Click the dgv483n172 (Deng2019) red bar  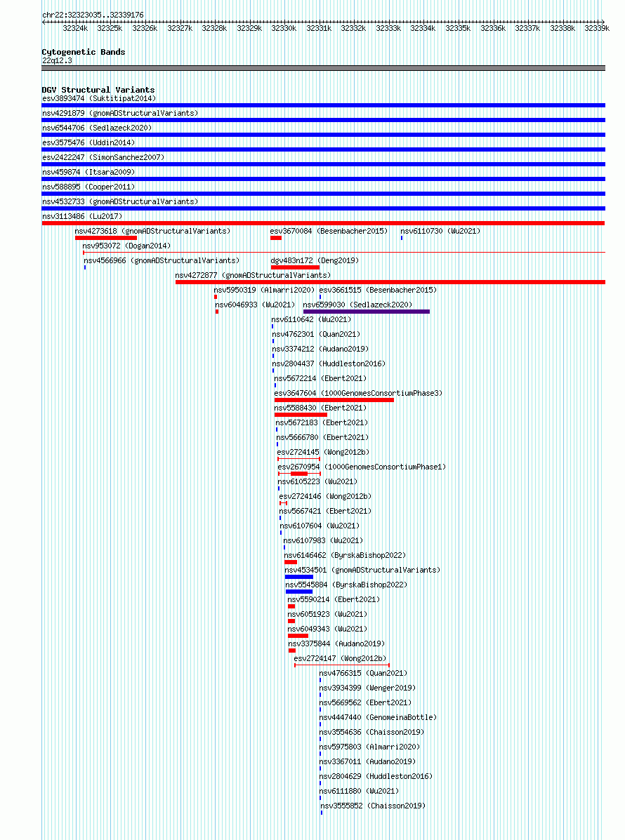point(296,267)
